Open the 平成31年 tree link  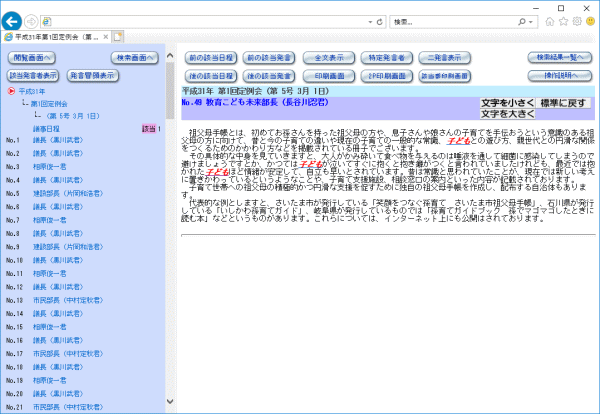(32, 91)
